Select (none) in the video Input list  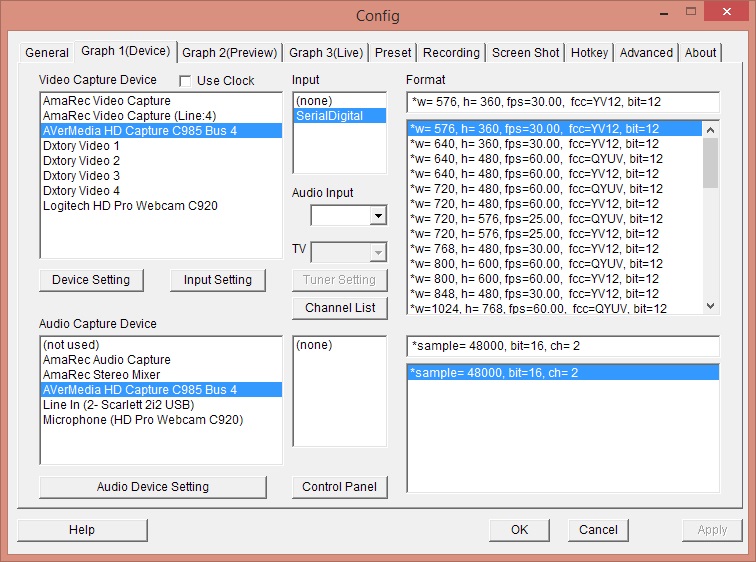pos(339,101)
